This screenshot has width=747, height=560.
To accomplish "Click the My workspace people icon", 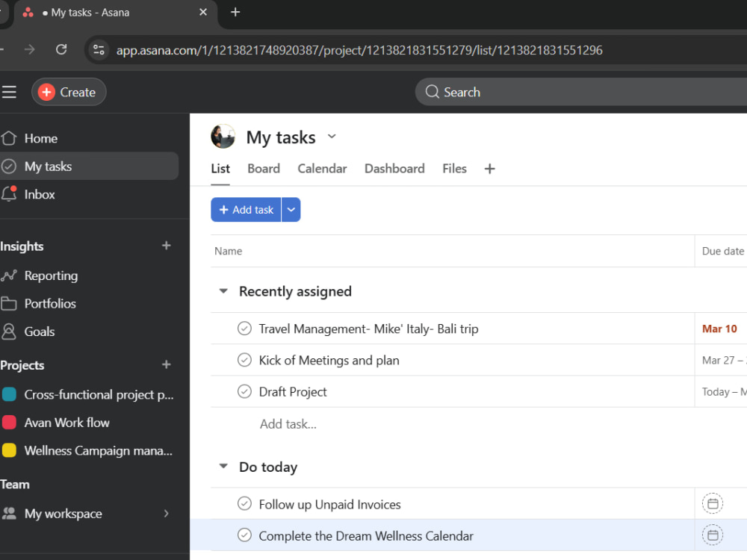I will (x=8, y=514).
